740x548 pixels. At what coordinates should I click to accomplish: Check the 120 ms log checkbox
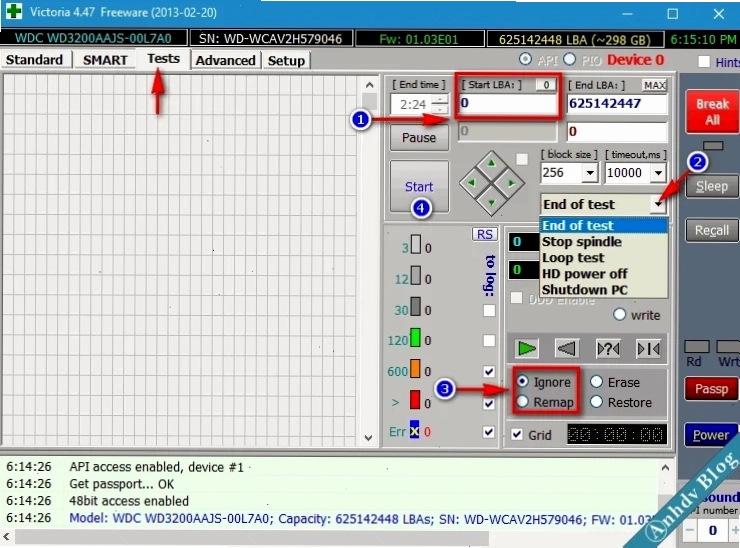coord(489,341)
